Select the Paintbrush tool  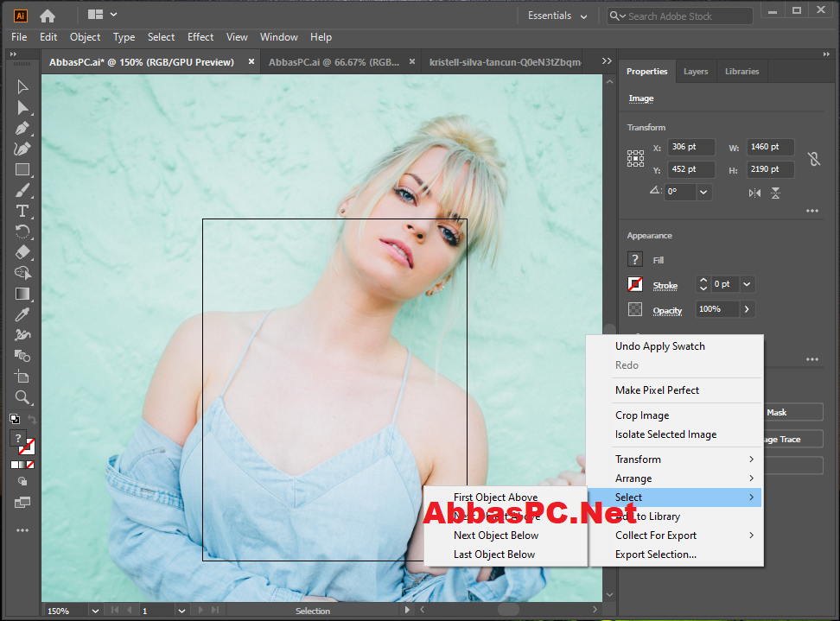pos(22,190)
